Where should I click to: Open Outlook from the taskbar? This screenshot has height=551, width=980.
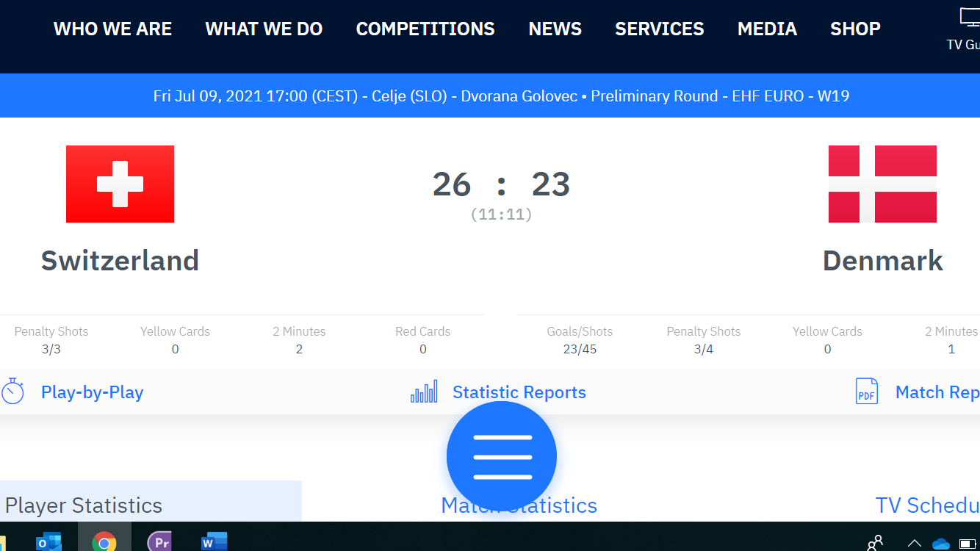(48, 543)
